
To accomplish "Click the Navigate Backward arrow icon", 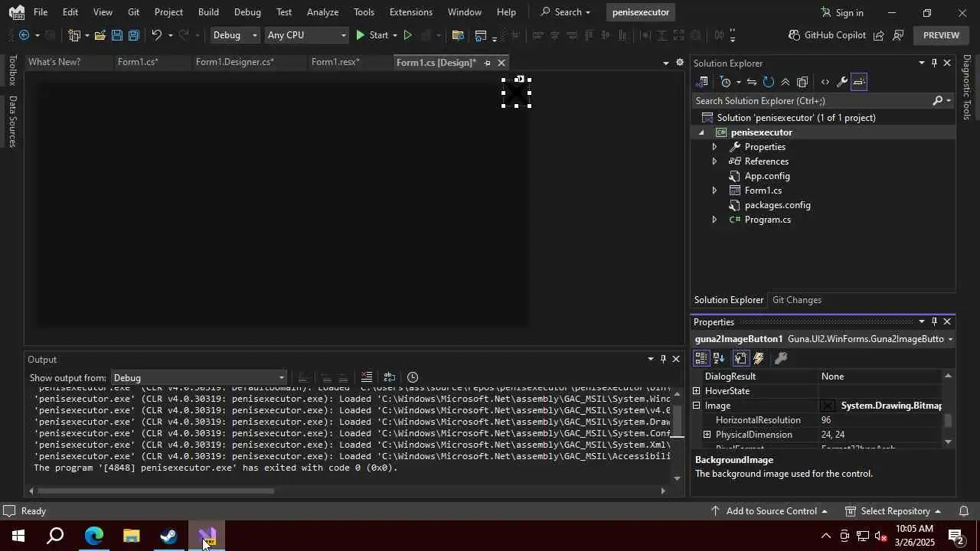I will 24,35.
